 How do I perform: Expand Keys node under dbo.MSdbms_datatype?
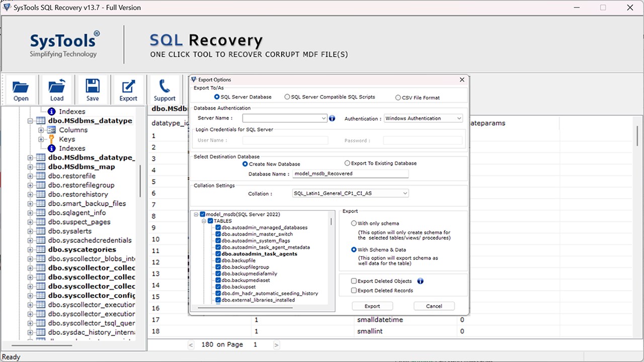click(41, 139)
